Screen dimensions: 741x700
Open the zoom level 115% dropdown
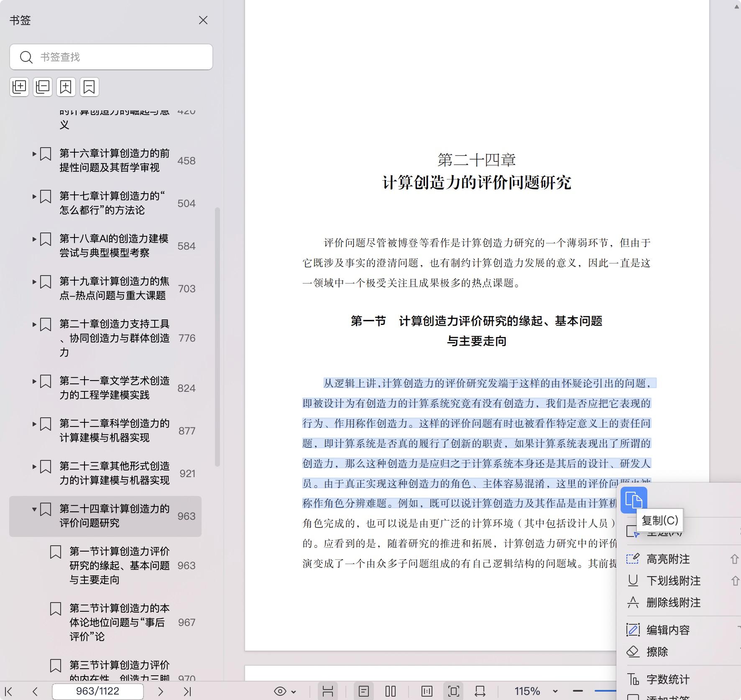point(537,691)
